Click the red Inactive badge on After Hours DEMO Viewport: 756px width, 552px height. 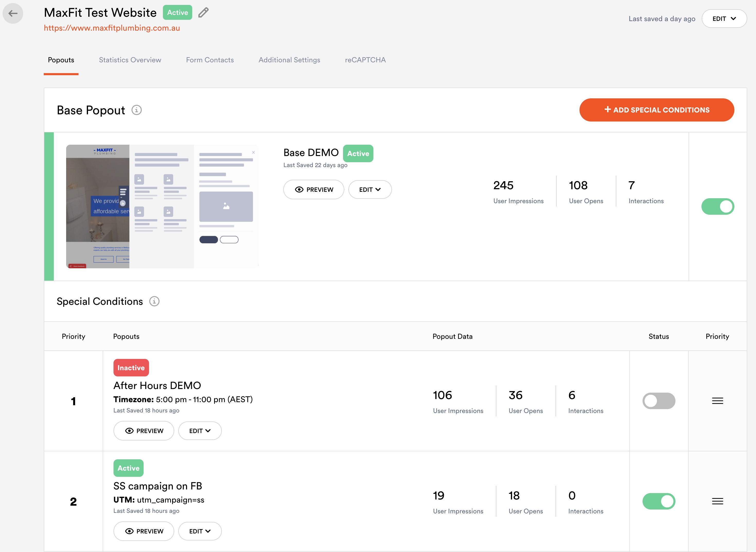(131, 368)
